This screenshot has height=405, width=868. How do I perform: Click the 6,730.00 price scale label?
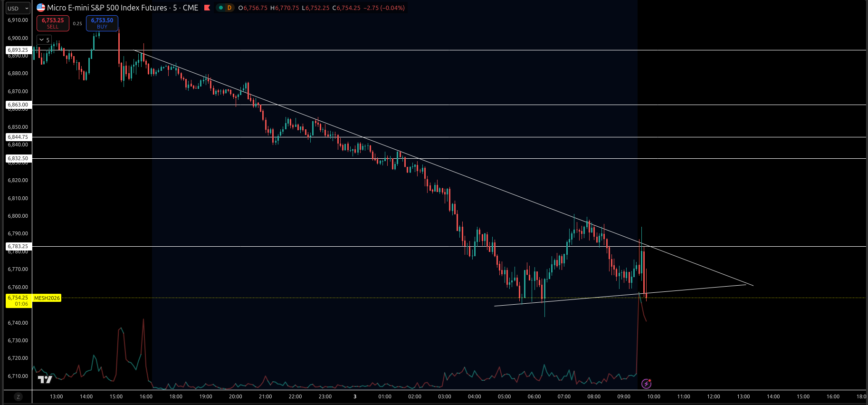point(18,340)
